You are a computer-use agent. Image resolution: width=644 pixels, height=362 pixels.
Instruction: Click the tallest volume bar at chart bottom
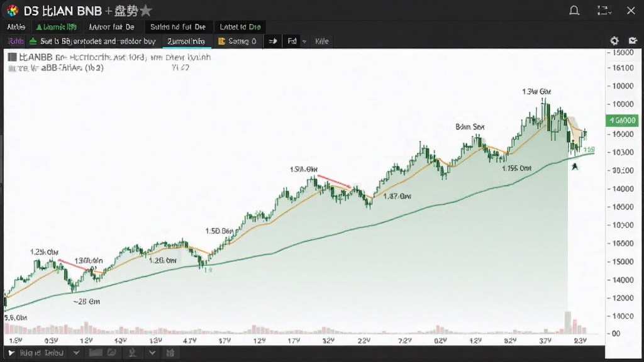point(568,322)
